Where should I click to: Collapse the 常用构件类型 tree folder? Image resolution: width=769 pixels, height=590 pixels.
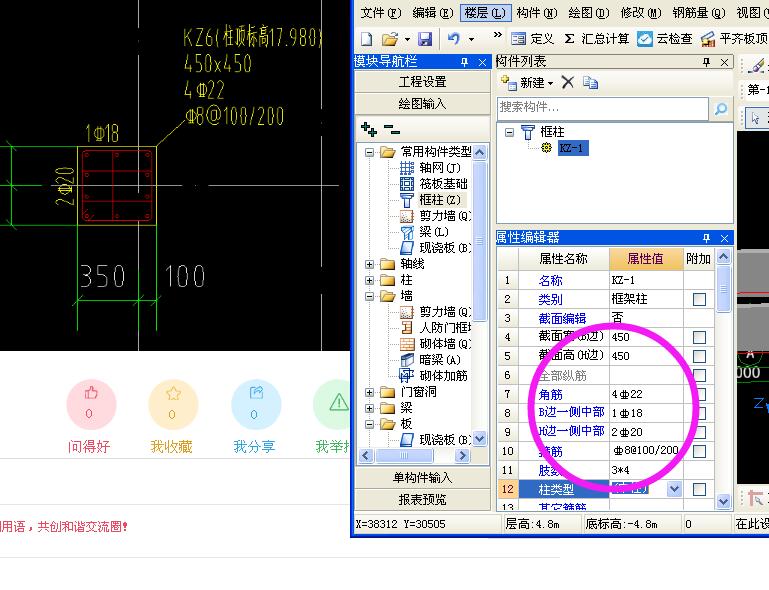[x=369, y=153]
